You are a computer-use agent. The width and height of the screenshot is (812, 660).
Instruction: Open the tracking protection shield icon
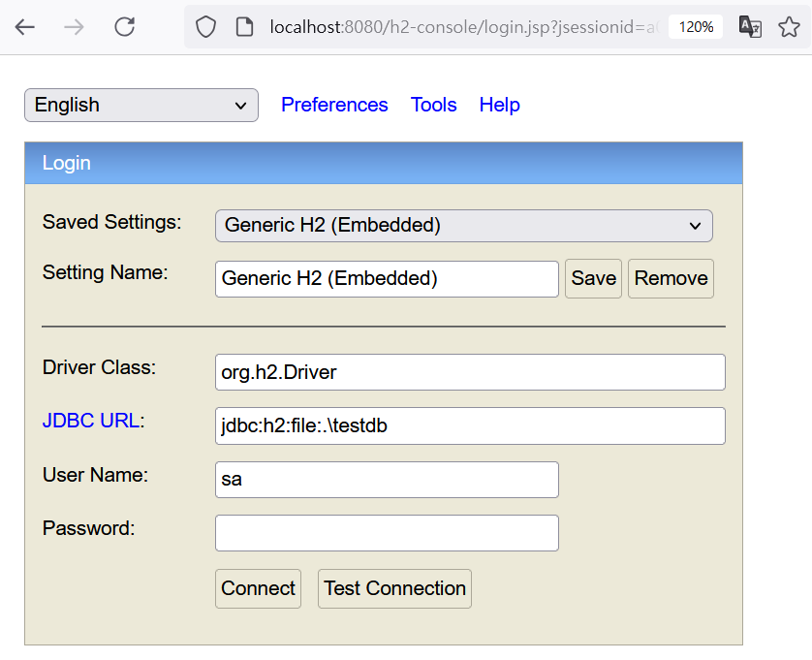click(x=205, y=27)
